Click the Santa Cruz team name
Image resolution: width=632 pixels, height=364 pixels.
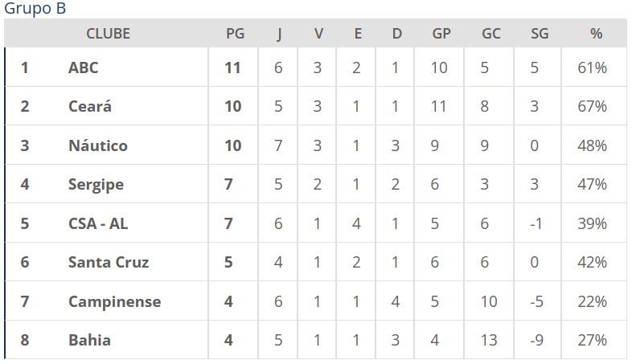(x=108, y=262)
